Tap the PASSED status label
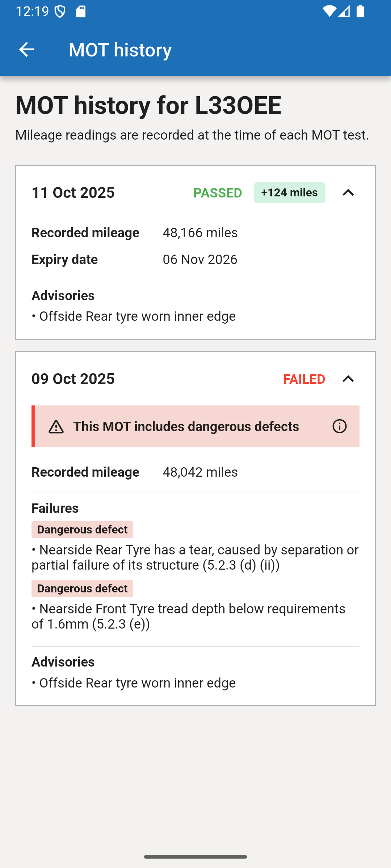391x868 pixels. (217, 193)
